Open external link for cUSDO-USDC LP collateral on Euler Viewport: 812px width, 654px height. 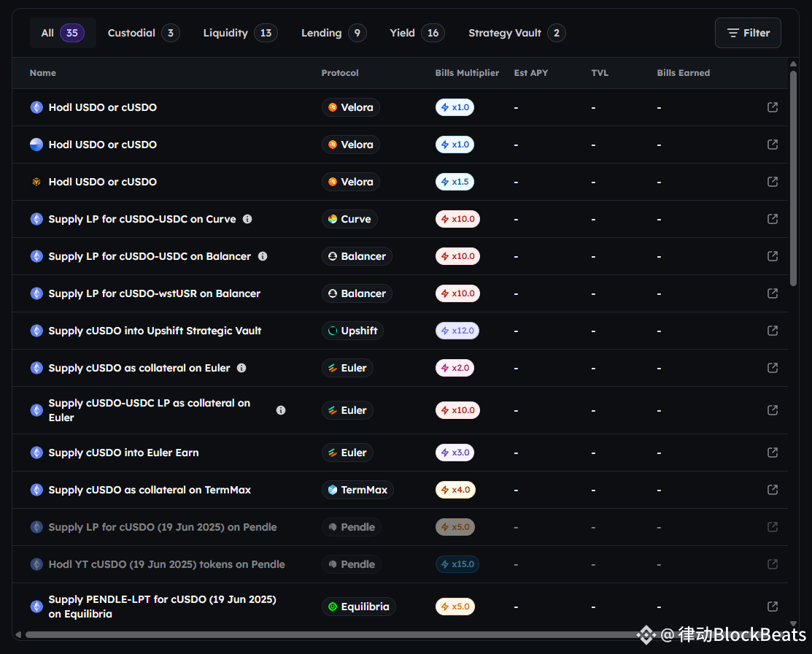[772, 410]
